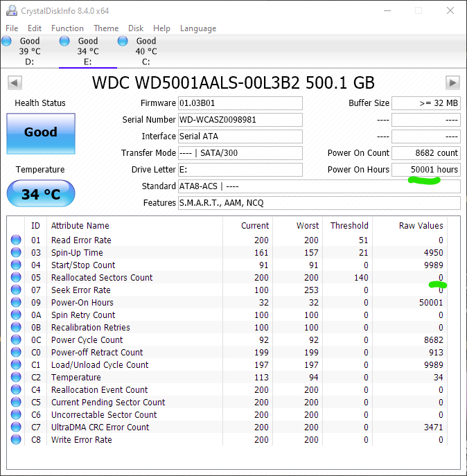The width and height of the screenshot is (467, 476).
Task: Open the Theme menu
Action: [x=106, y=28]
